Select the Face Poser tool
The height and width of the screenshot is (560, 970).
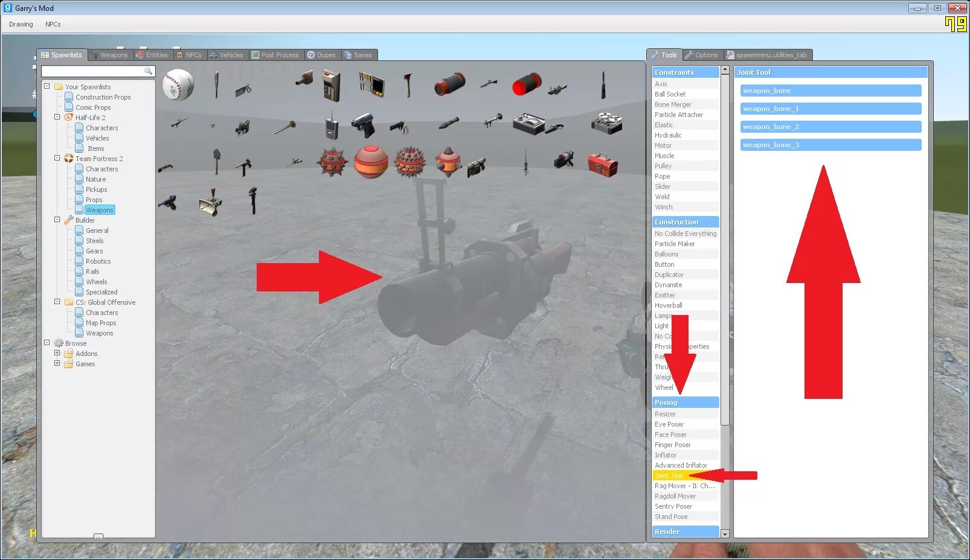click(686, 434)
